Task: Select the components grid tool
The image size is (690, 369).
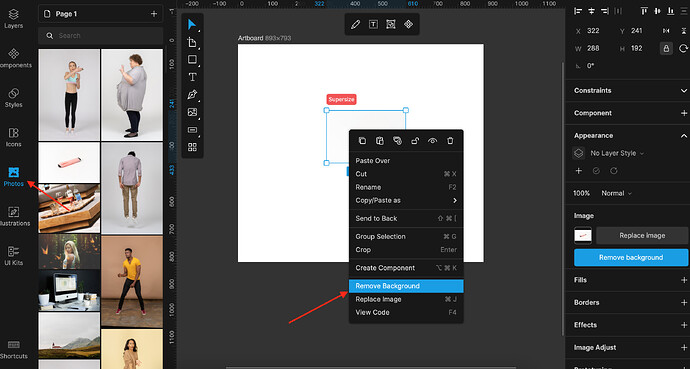Action: 192,147
